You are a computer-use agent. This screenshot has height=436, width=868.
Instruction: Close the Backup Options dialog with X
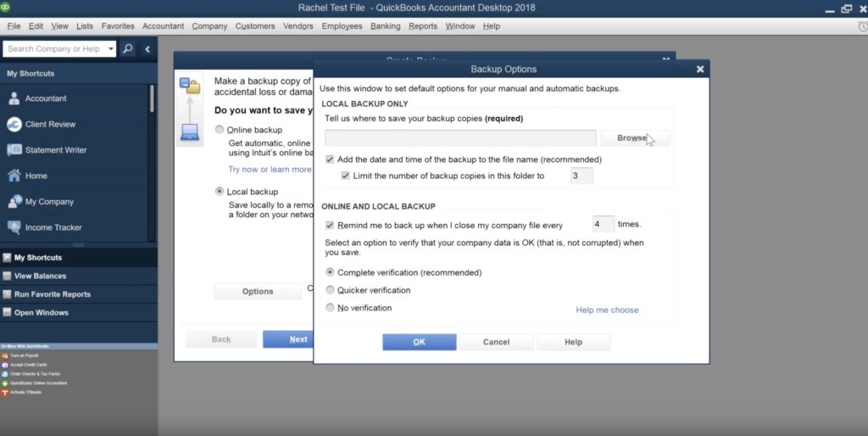[699, 70]
